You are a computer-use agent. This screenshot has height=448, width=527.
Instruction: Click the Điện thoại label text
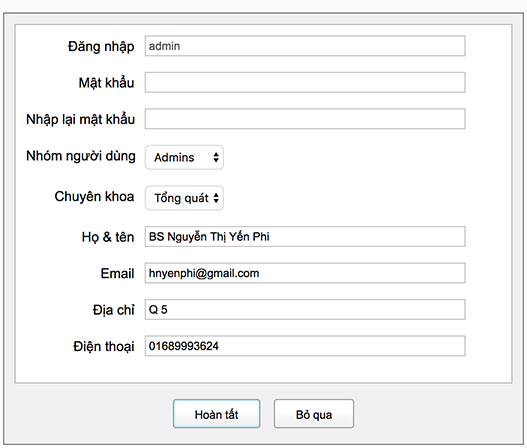[x=104, y=346]
